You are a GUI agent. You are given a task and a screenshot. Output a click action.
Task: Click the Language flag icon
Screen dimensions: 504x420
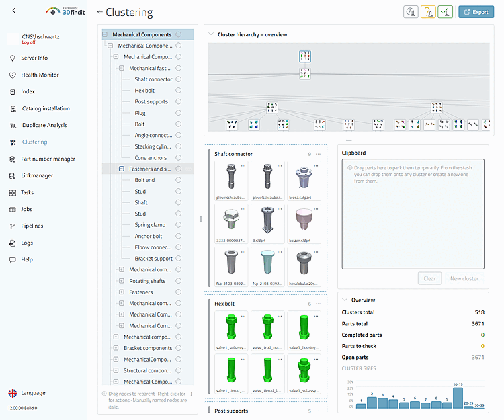click(x=13, y=393)
